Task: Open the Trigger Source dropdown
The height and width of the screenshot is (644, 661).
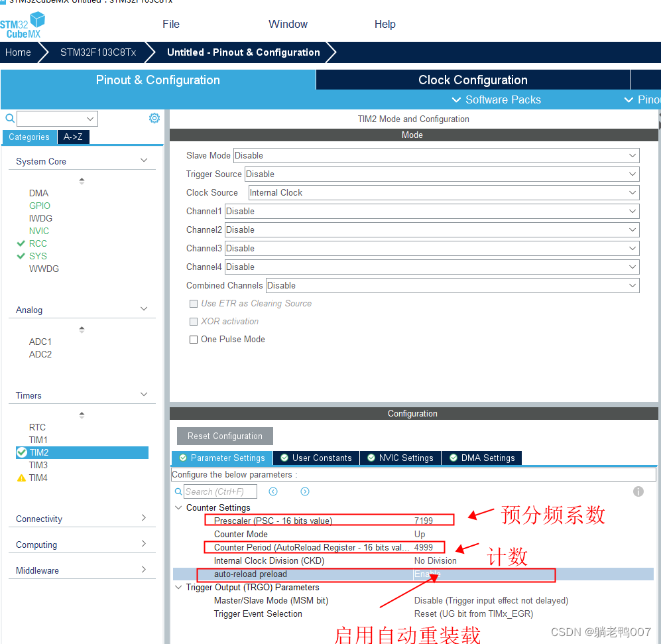Action: [442, 174]
